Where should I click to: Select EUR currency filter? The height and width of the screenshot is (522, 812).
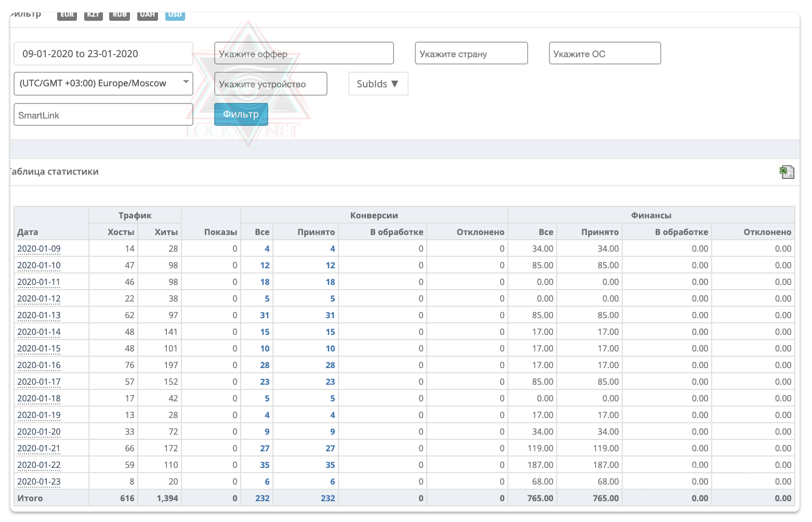click(67, 15)
